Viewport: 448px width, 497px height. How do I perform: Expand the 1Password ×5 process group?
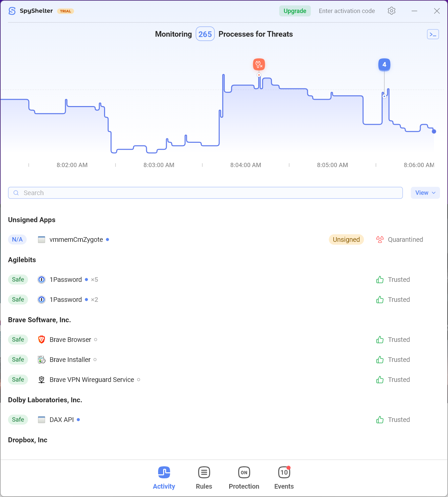pos(94,280)
